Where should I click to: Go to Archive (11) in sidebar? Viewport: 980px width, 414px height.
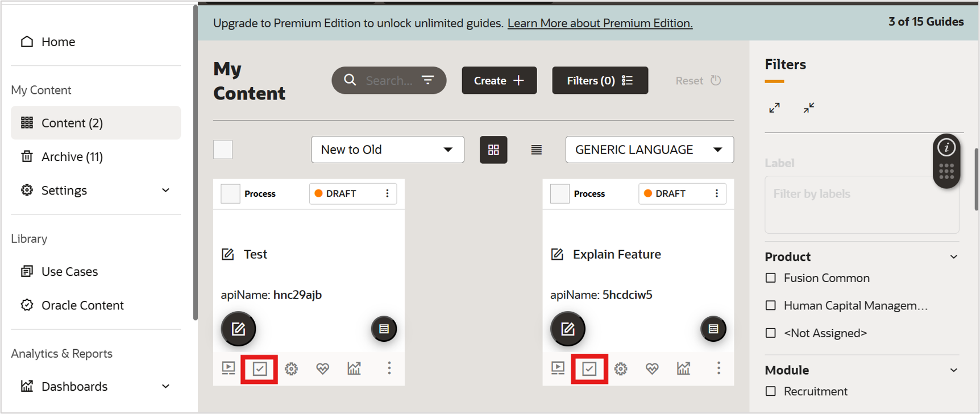tap(72, 156)
